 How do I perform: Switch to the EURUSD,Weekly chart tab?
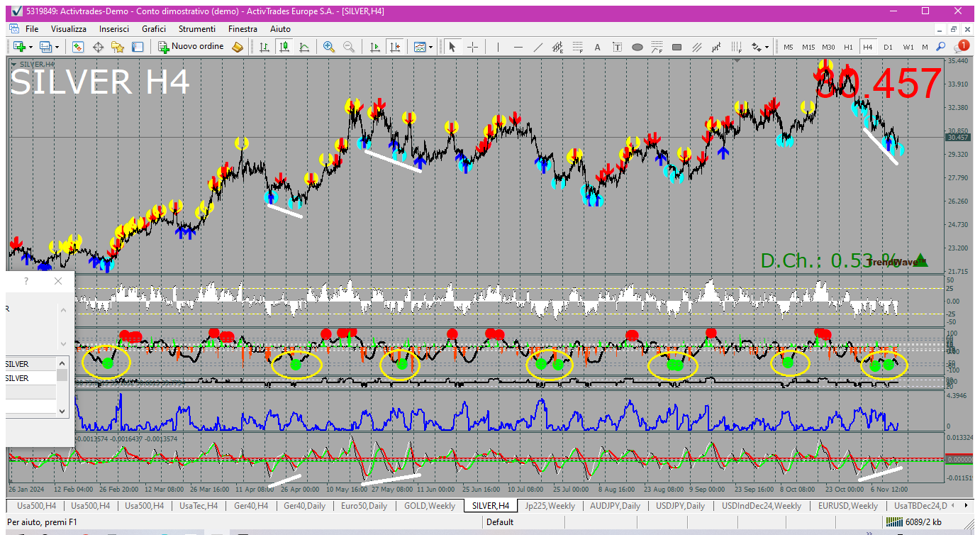click(x=847, y=506)
